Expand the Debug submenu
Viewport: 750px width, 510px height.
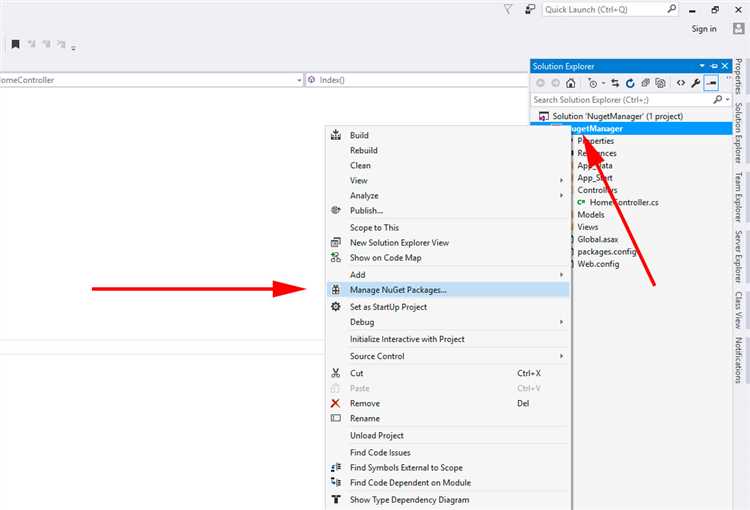tap(447, 322)
